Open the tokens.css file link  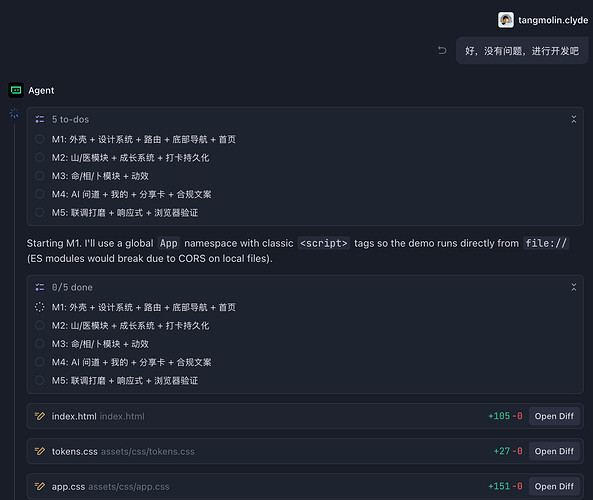(x=75, y=452)
